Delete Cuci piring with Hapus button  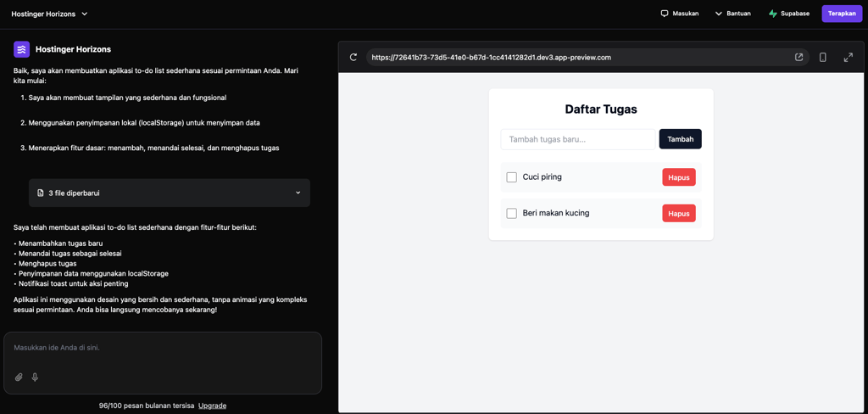(679, 177)
